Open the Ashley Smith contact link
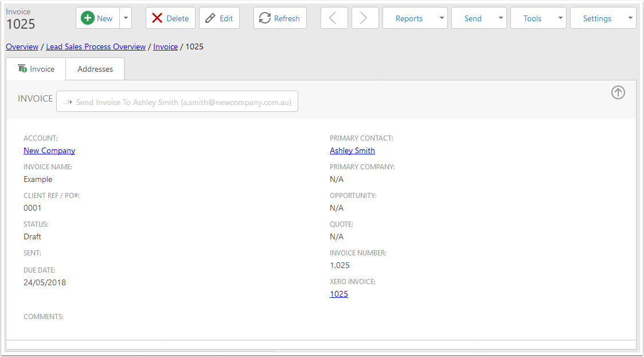 click(x=352, y=150)
